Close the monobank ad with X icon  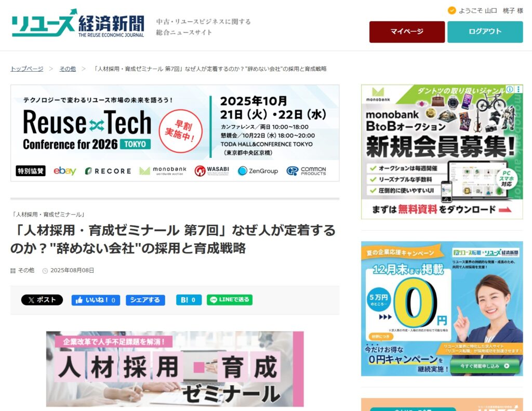pyautogui.click(x=518, y=89)
